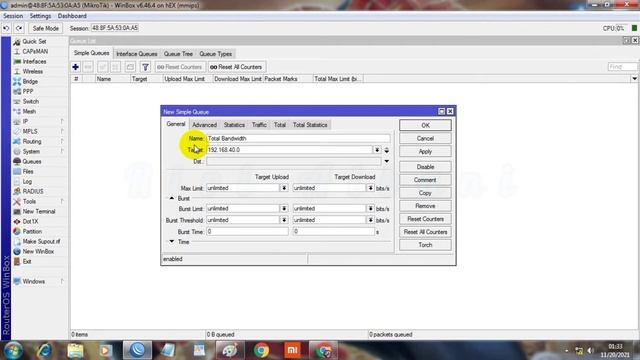Open the Queue Tree tab
The image size is (640, 360).
(178, 54)
